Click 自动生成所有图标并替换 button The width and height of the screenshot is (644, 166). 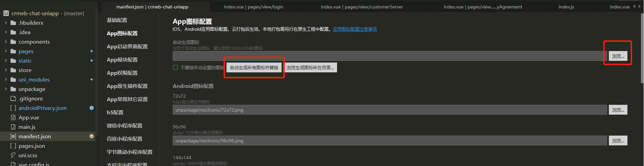[x=254, y=68]
